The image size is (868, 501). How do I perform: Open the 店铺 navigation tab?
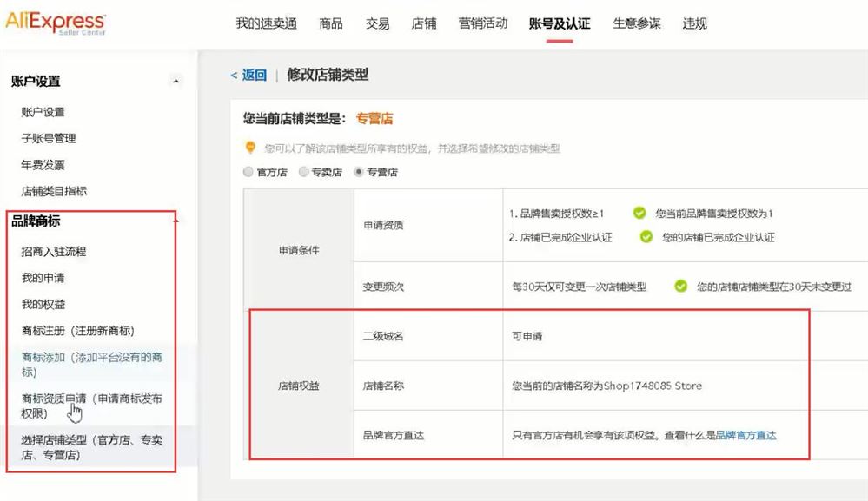424,23
